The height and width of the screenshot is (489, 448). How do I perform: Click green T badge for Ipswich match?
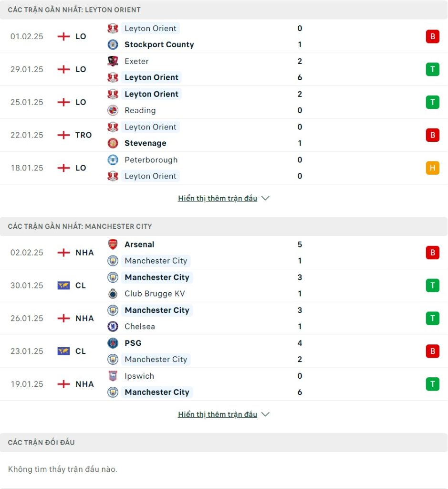432,384
